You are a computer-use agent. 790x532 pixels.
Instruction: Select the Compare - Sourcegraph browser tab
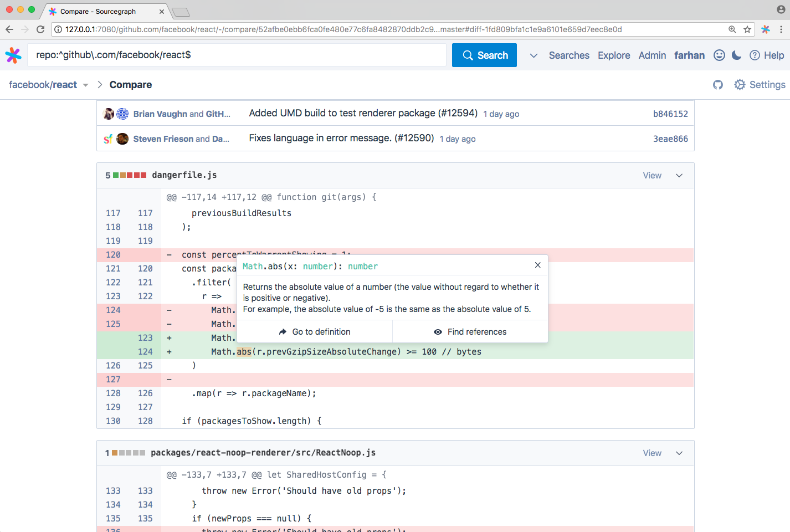[100, 11]
